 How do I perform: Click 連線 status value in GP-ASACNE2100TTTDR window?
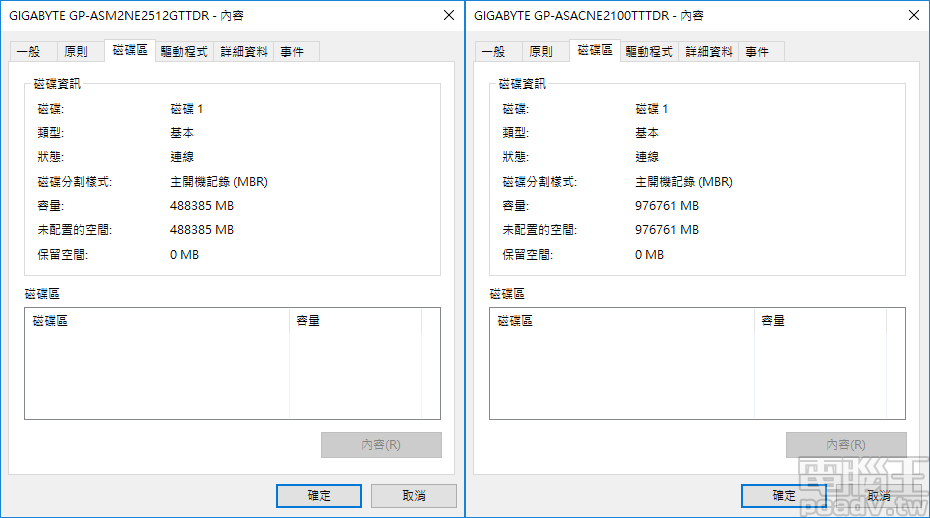(x=647, y=157)
